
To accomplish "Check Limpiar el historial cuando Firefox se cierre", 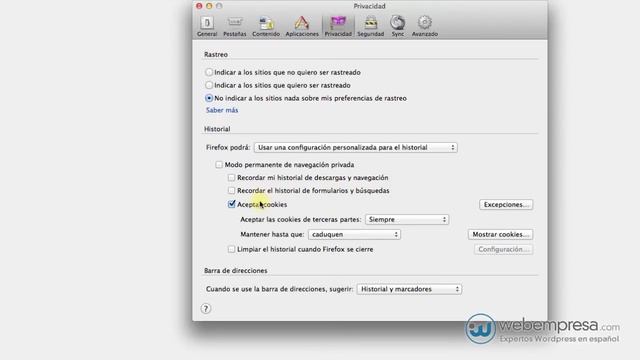I will (231, 249).
